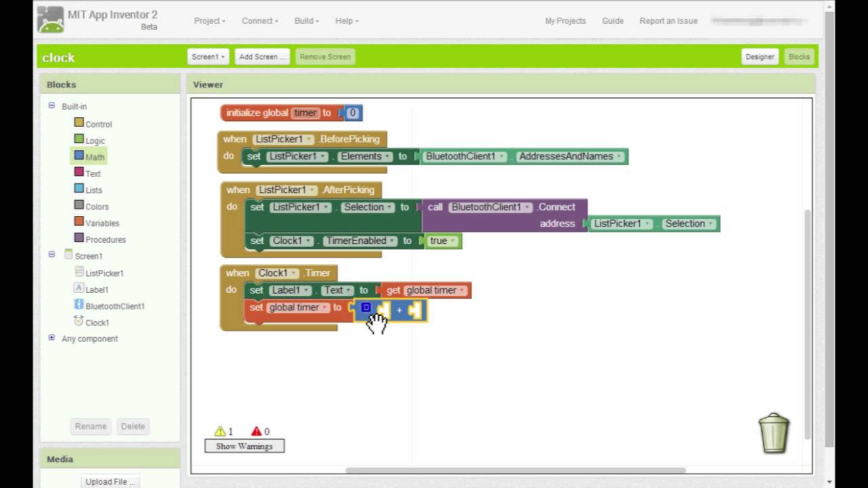Click the Rename button

(91, 426)
